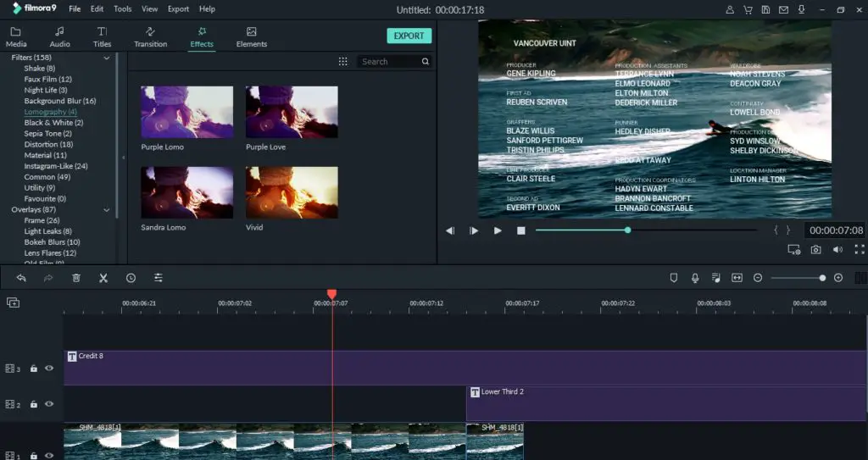This screenshot has width=868, height=460.
Task: Select the Purple Lomo effect thumbnail
Action: [x=187, y=112]
